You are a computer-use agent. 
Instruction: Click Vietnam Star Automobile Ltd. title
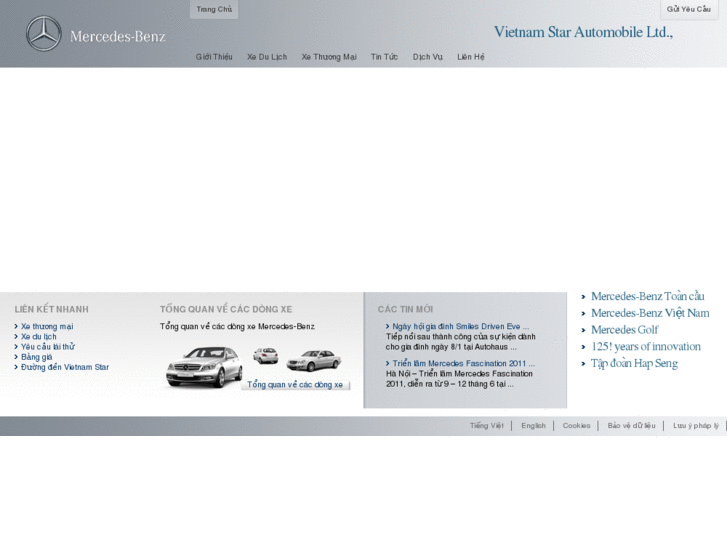pos(583,32)
